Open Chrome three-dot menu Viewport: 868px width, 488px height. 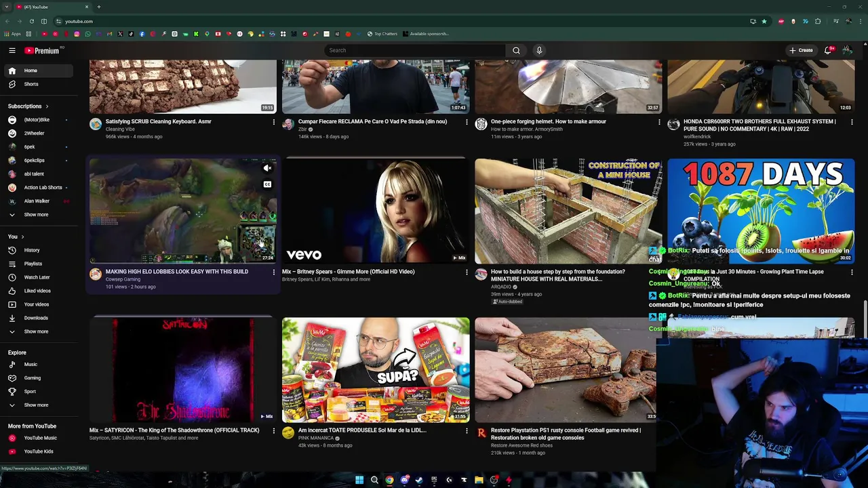pos(860,21)
